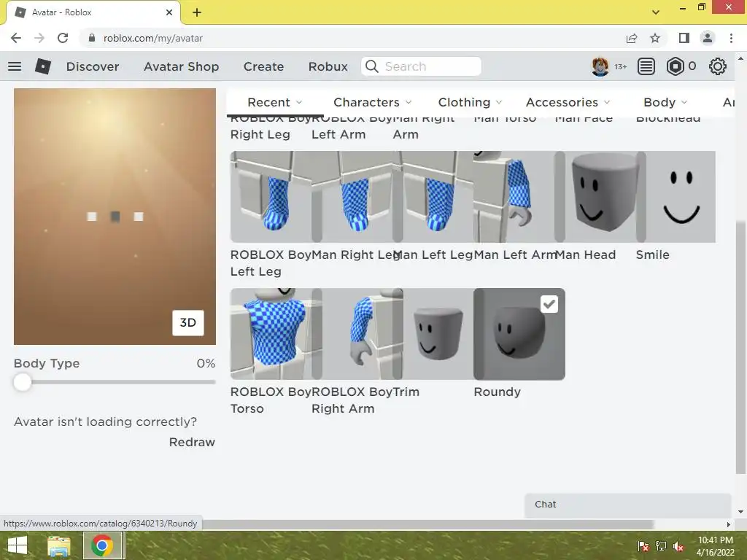Open the settings gear icon
Image resolution: width=747 pixels, height=560 pixels.
(718, 66)
